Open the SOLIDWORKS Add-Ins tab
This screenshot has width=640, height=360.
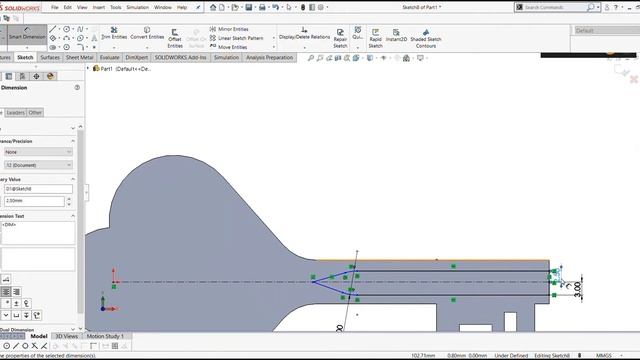point(180,58)
